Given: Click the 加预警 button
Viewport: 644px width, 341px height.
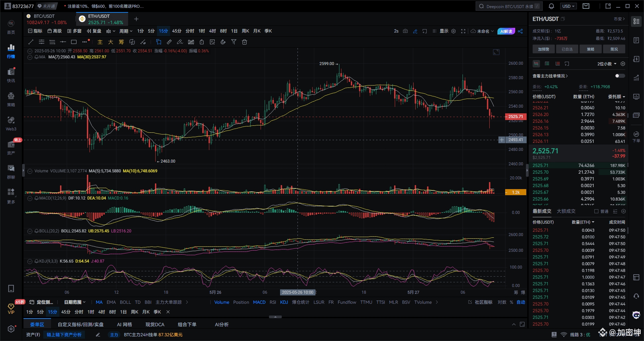Looking at the screenshot, I should click(x=543, y=49).
